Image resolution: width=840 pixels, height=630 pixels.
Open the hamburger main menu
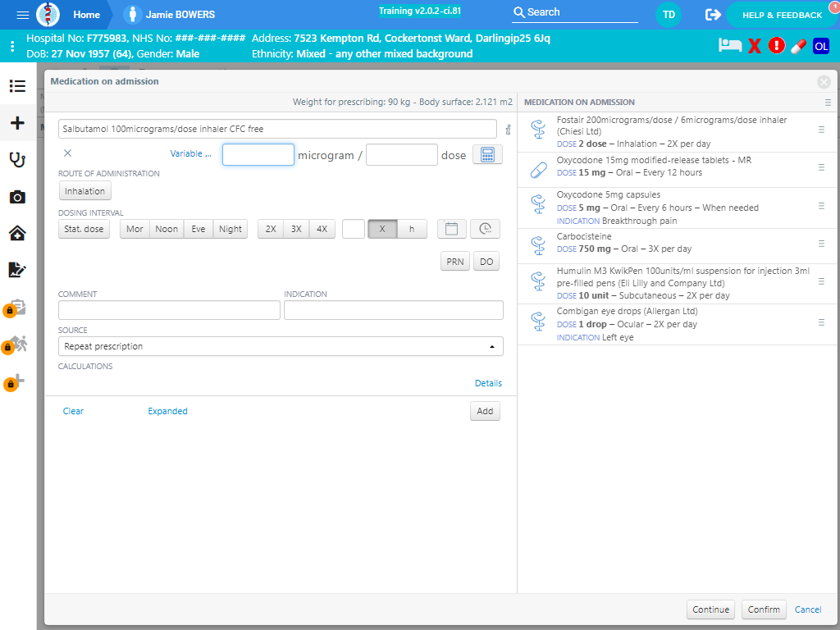pos(22,15)
